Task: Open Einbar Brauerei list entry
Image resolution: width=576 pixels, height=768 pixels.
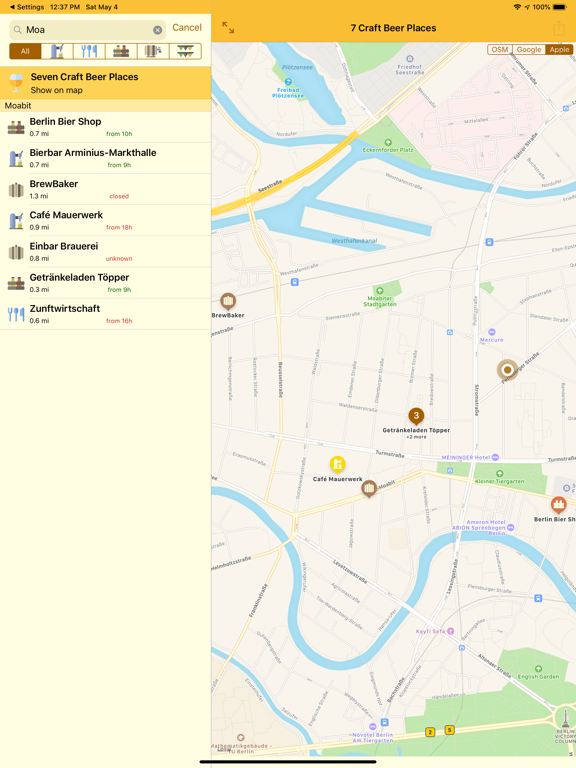Action: (105, 252)
